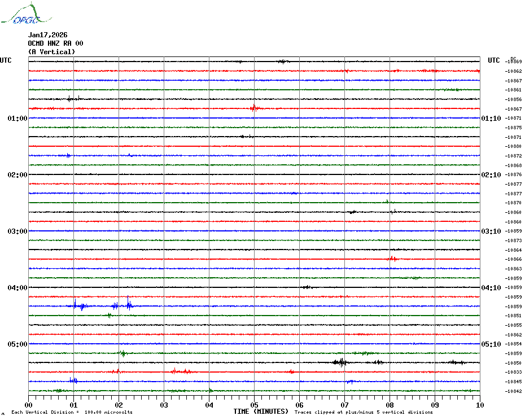Select the 10 minute tick label
This screenshot has width=525, height=420.
tap(479, 405)
